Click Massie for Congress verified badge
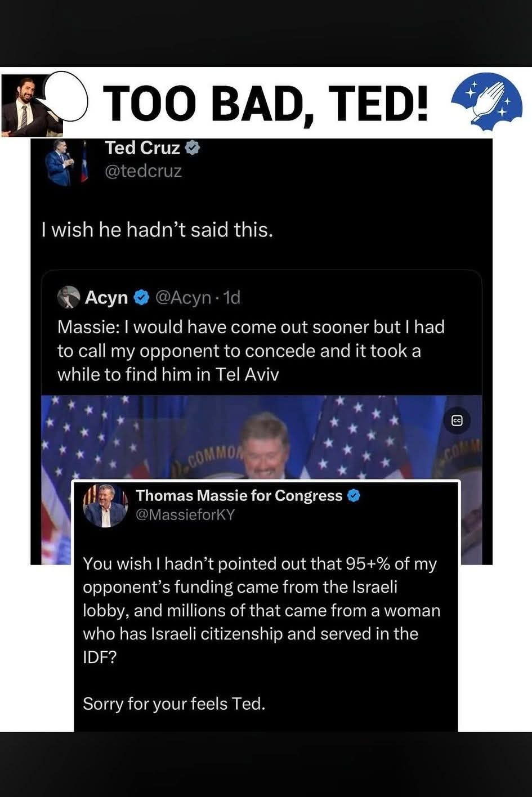532x797 pixels. [354, 496]
